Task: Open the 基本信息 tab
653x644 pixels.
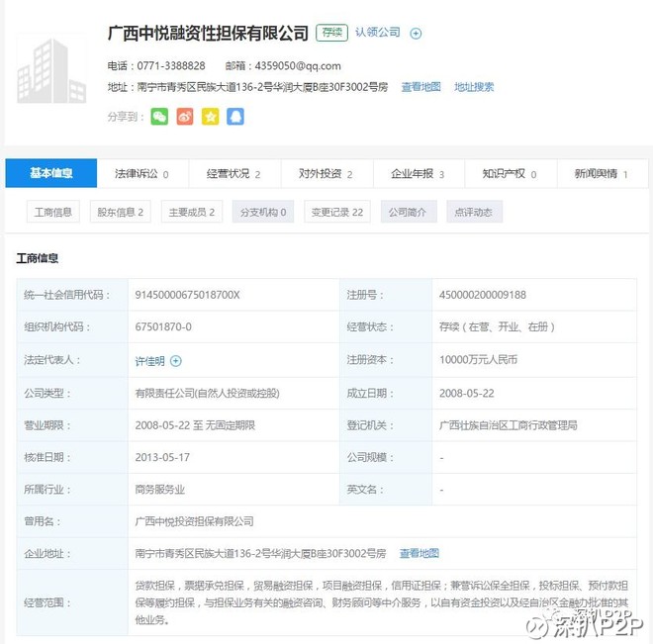Action: [51, 173]
